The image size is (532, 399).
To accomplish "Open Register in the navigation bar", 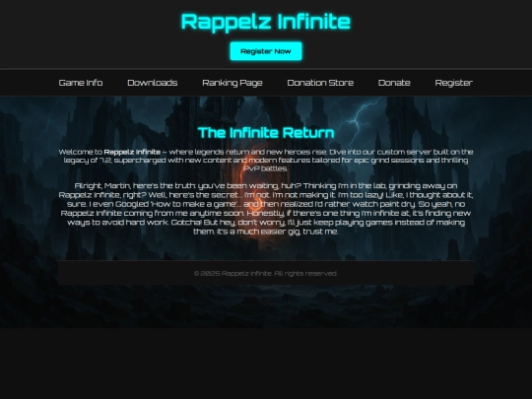I will pyautogui.click(x=453, y=83).
